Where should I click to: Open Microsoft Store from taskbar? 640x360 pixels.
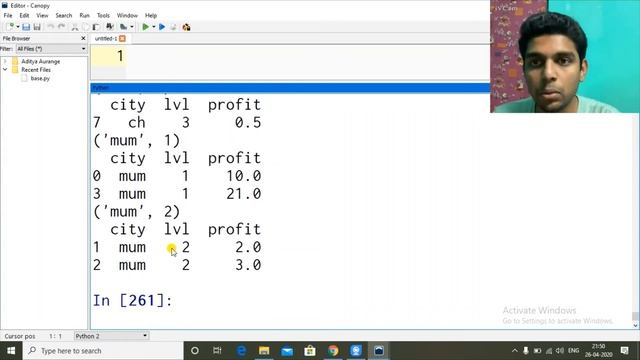click(310, 351)
